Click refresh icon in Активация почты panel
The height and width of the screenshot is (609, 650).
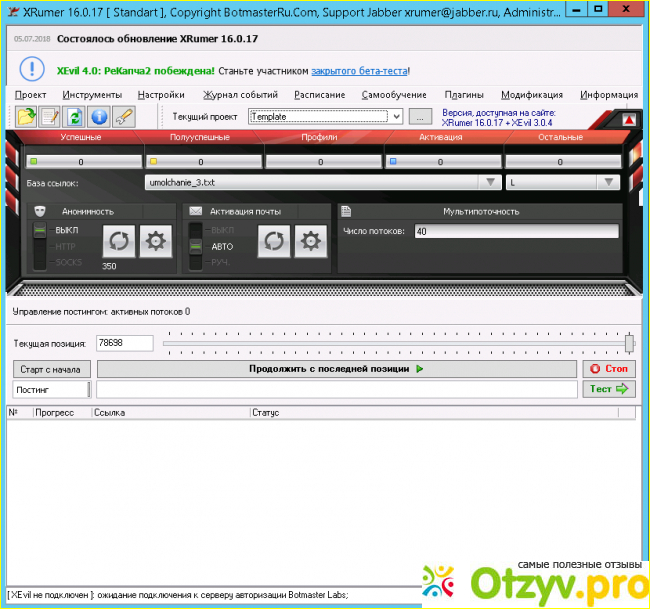pyautogui.click(x=275, y=241)
